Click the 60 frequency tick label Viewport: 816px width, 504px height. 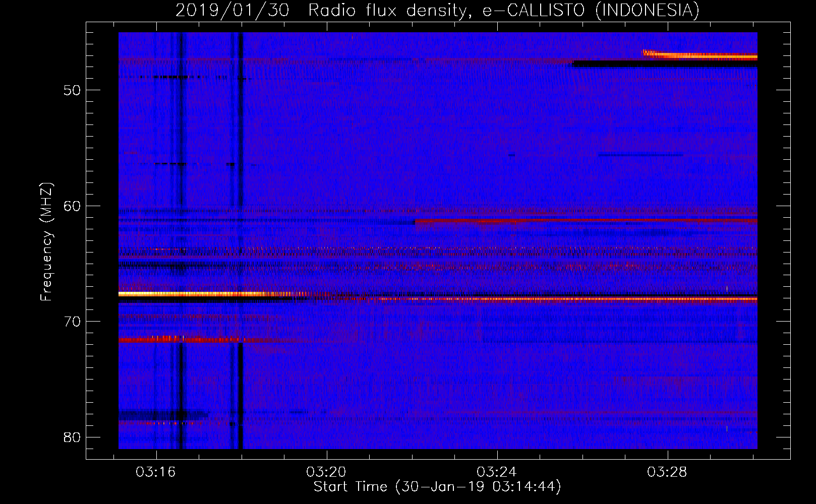pos(72,206)
